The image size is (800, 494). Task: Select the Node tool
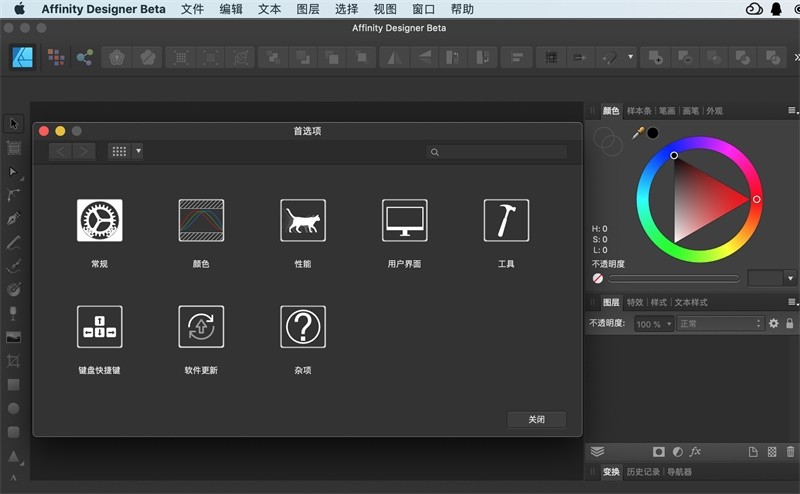(x=14, y=172)
